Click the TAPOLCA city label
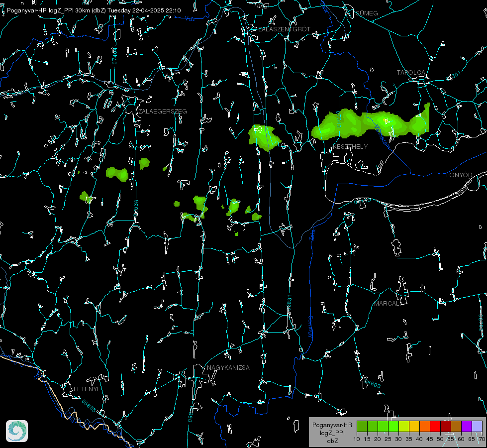 click(x=411, y=73)
